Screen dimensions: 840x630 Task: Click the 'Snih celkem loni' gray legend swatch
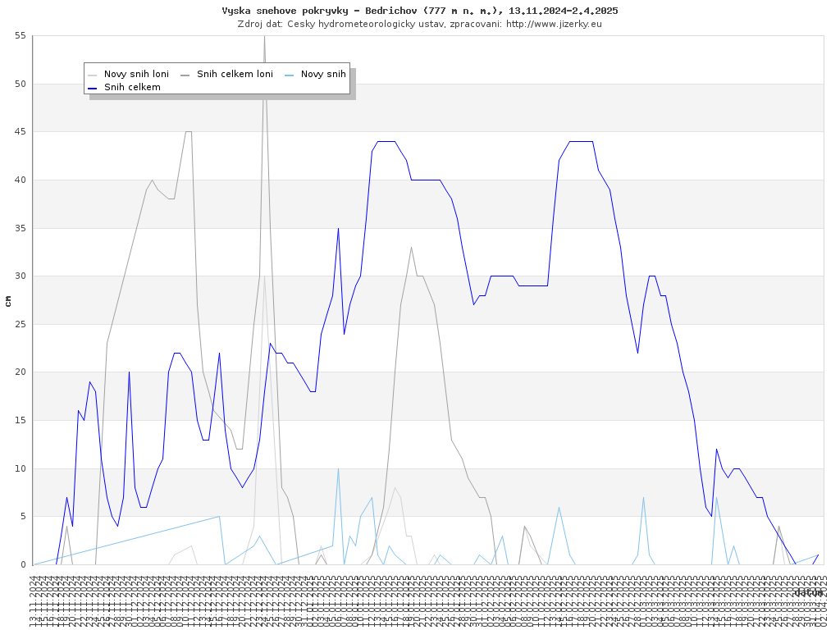click(x=185, y=75)
